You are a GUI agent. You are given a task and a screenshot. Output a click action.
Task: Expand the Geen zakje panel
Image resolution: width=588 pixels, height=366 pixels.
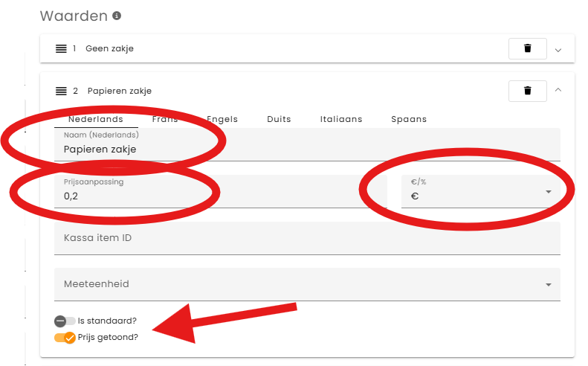(x=558, y=50)
